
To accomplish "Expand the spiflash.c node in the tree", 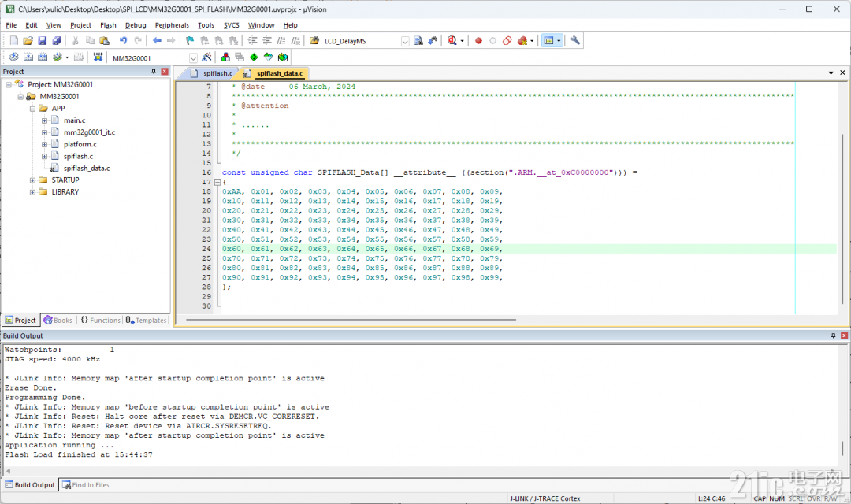I will pyautogui.click(x=44, y=156).
